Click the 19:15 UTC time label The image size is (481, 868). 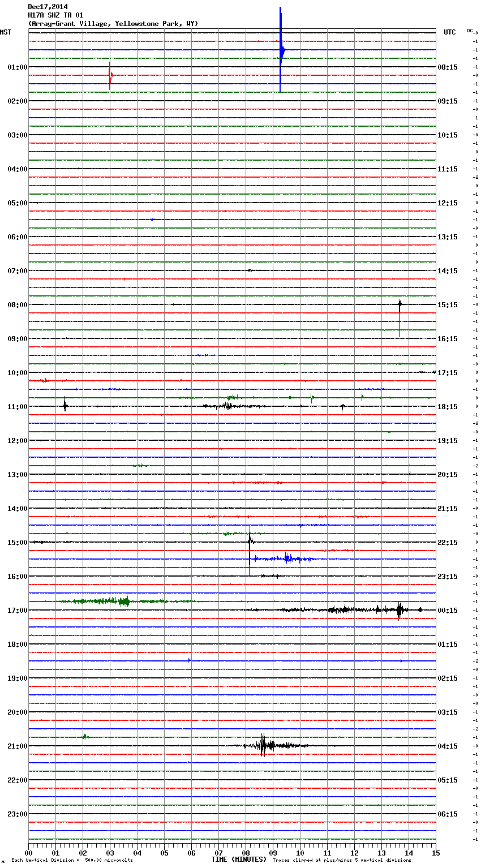point(448,441)
